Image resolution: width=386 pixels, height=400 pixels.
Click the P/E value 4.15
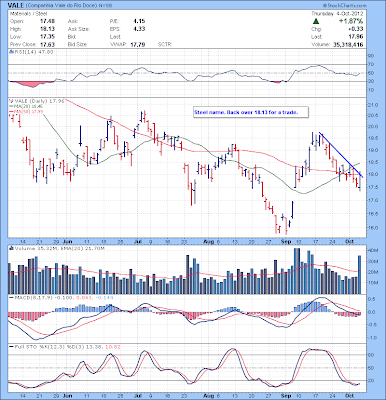pyautogui.click(x=139, y=21)
